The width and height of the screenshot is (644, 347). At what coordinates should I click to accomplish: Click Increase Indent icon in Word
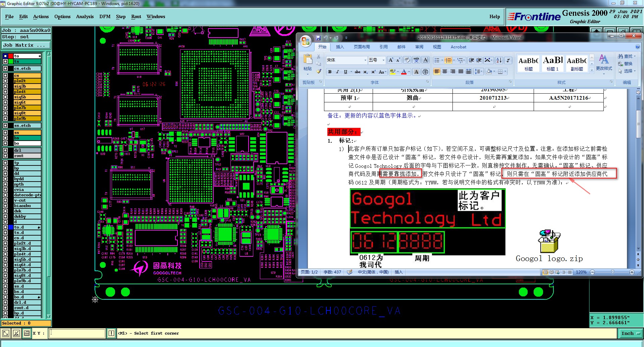(x=479, y=60)
